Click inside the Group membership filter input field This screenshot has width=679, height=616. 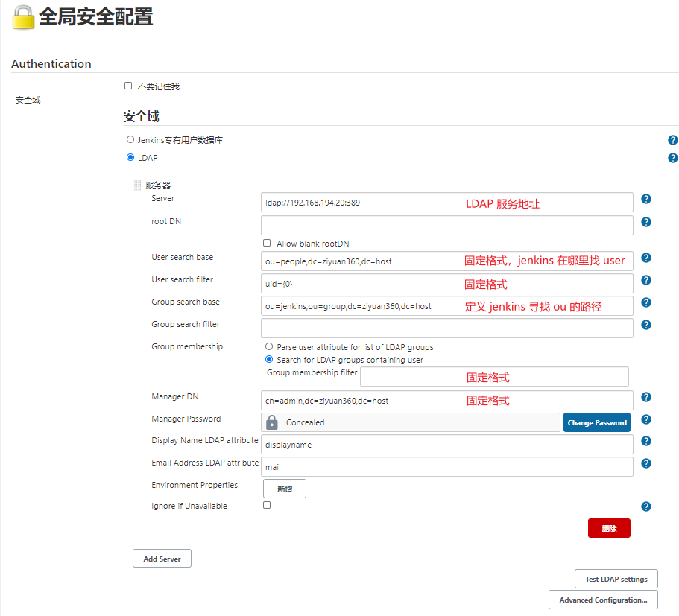493,377
